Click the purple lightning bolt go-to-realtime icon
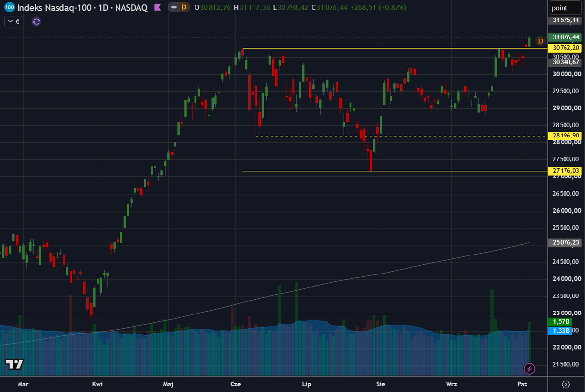The width and height of the screenshot is (585, 392). [x=529, y=369]
